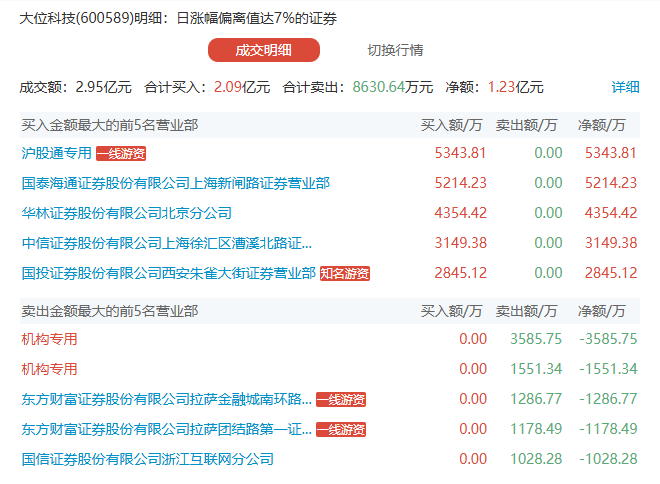Click 买入额/万 header in sell table

point(451,311)
